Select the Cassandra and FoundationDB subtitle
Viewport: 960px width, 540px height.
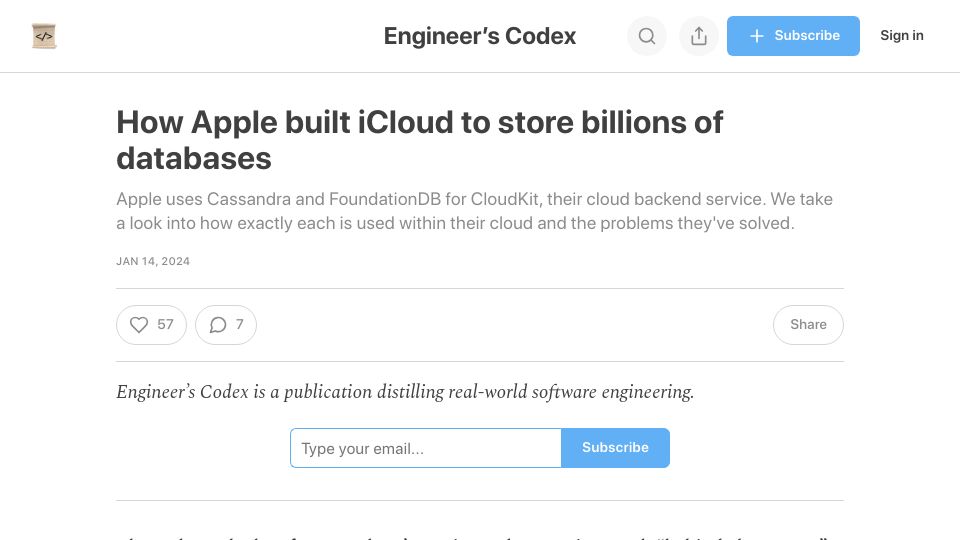click(x=474, y=211)
